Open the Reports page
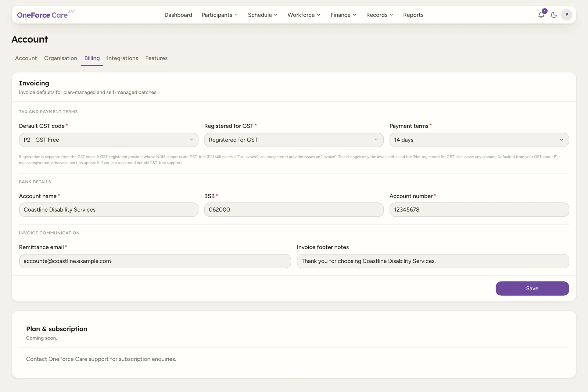 click(413, 15)
